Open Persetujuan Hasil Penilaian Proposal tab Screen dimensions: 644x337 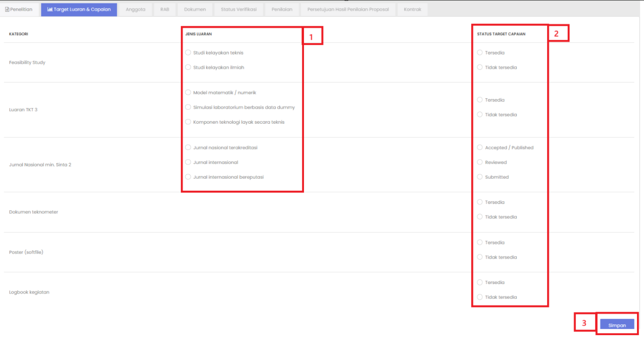point(348,9)
